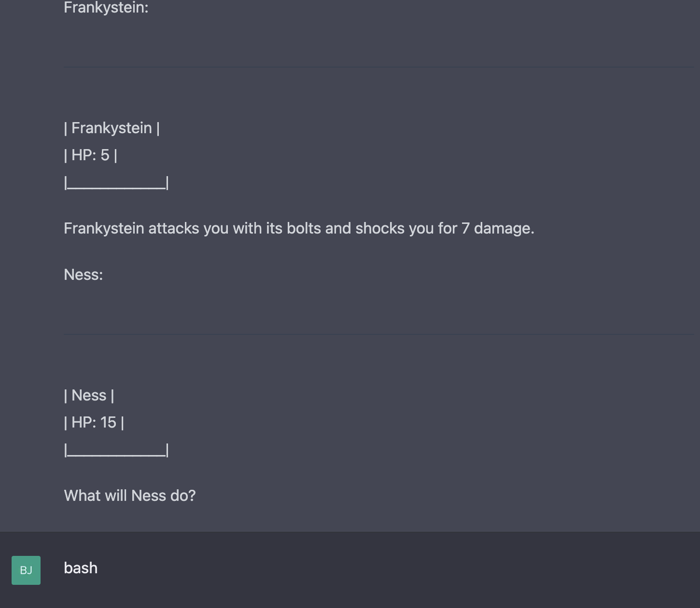Image resolution: width=700 pixels, height=608 pixels.
Task: Click "7 damage" in the attack sentence
Action: coord(498,228)
